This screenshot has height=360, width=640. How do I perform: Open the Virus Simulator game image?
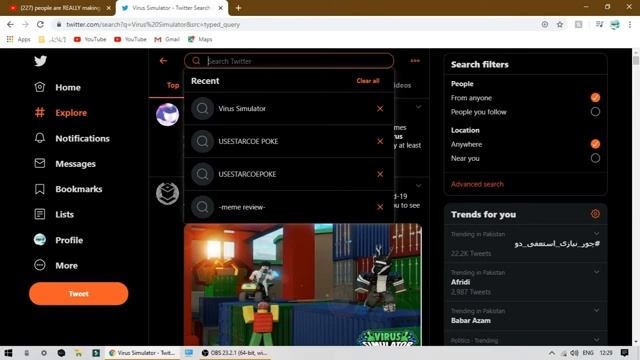click(x=303, y=285)
